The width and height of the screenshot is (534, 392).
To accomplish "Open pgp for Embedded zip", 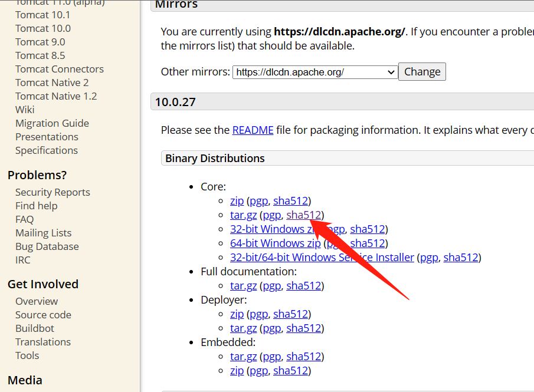I will coord(259,371).
